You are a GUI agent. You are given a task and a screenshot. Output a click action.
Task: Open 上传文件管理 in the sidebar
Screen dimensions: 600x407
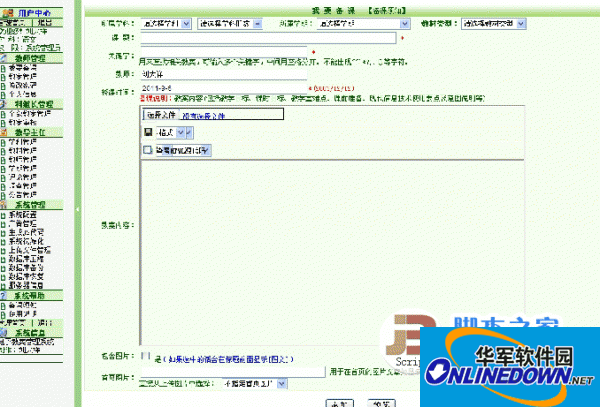[x=30, y=250]
